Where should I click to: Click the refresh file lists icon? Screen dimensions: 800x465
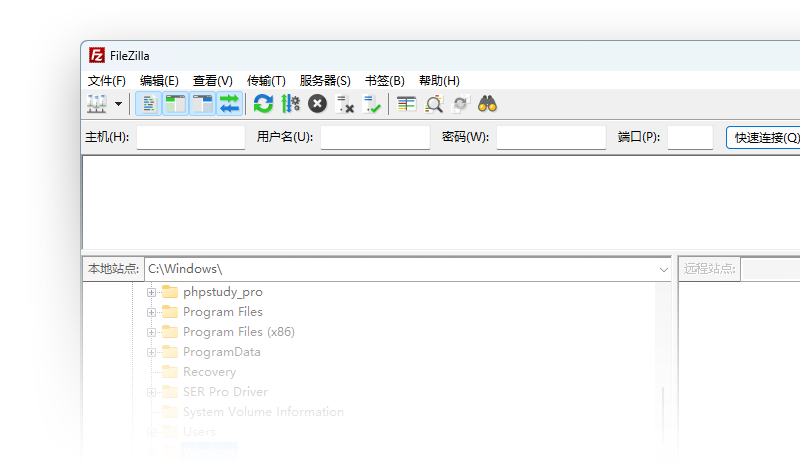coord(263,104)
